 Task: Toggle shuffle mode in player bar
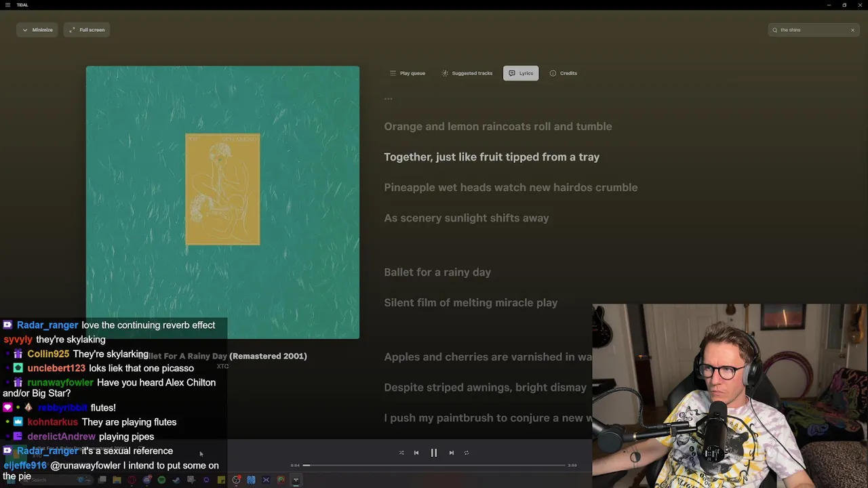click(401, 453)
